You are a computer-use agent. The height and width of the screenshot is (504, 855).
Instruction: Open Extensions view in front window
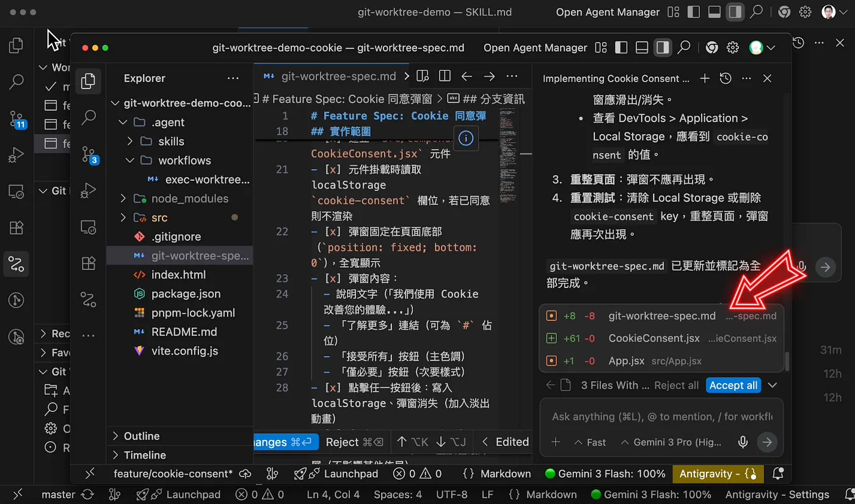89,263
